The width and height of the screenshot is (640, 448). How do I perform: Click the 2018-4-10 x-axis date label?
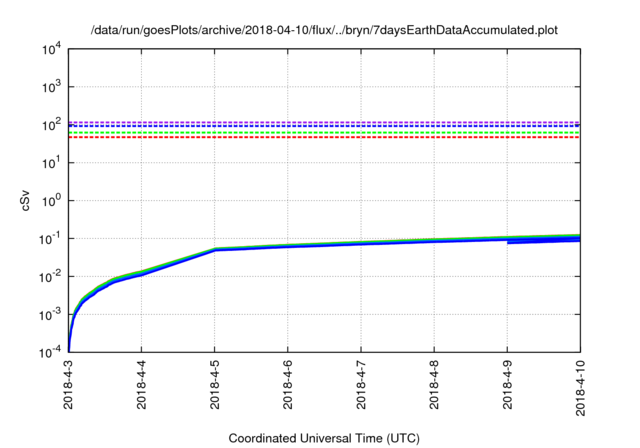pyautogui.click(x=580, y=388)
